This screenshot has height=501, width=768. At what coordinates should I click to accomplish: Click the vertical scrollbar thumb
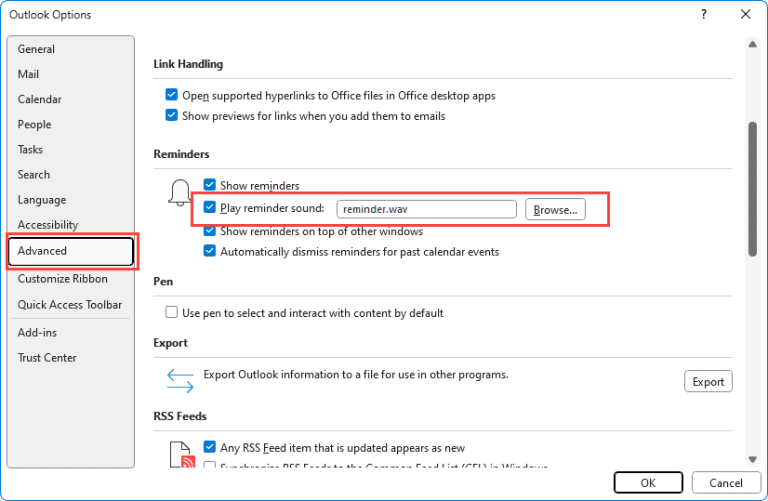point(752,190)
